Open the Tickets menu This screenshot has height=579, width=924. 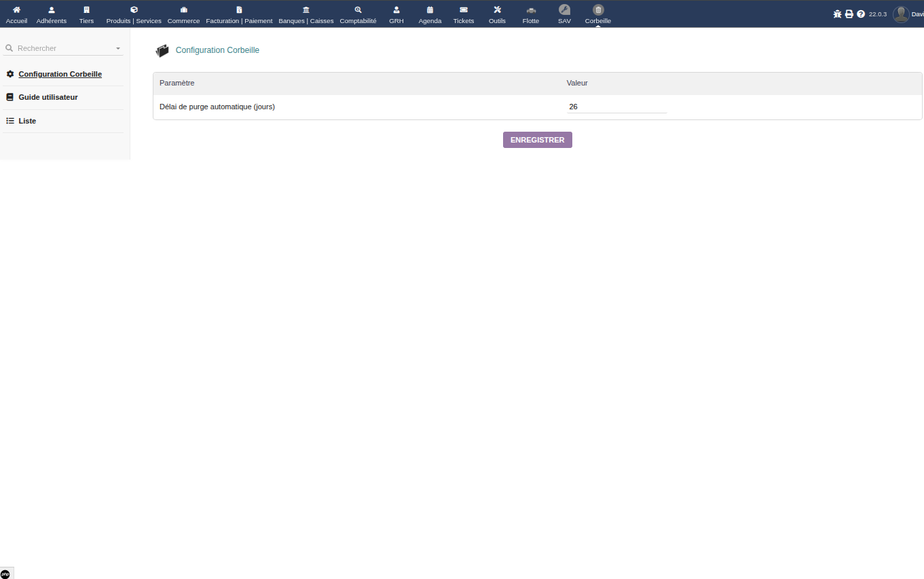[464, 14]
